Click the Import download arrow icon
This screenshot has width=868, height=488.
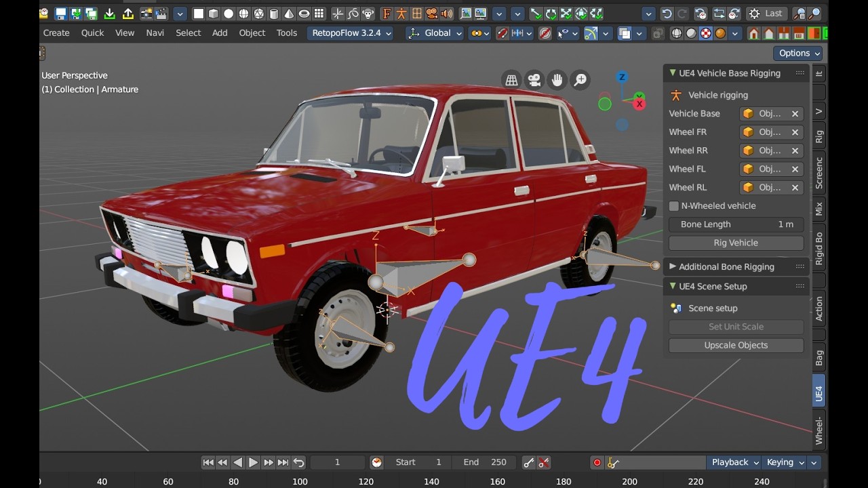(109, 14)
